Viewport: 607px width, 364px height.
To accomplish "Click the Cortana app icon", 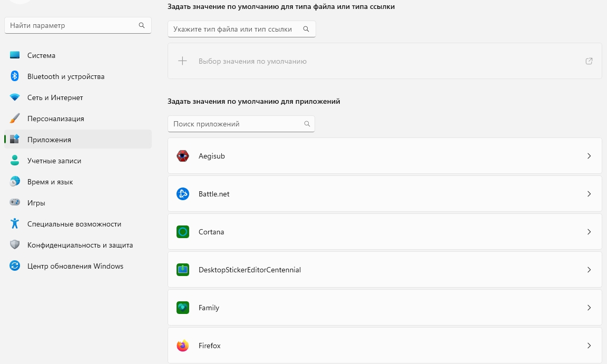I will tap(183, 232).
